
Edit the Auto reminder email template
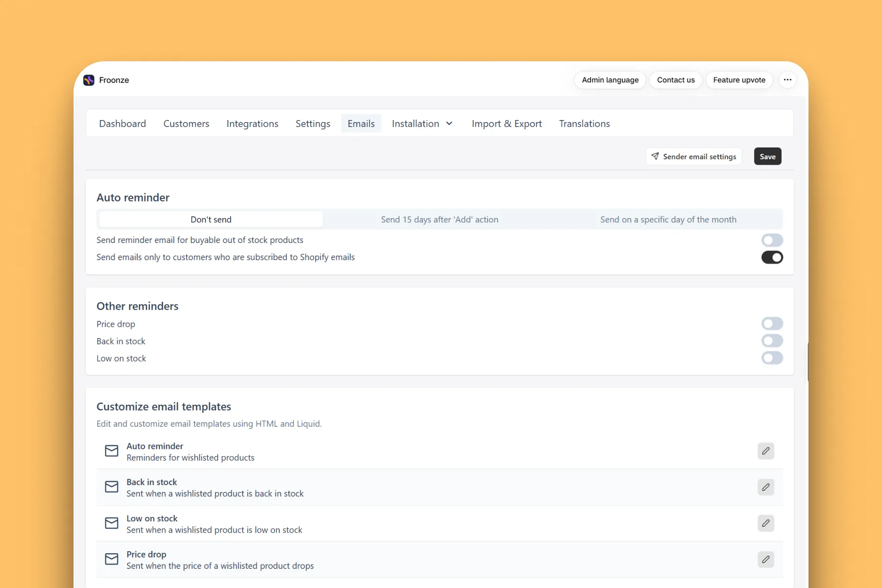766,451
